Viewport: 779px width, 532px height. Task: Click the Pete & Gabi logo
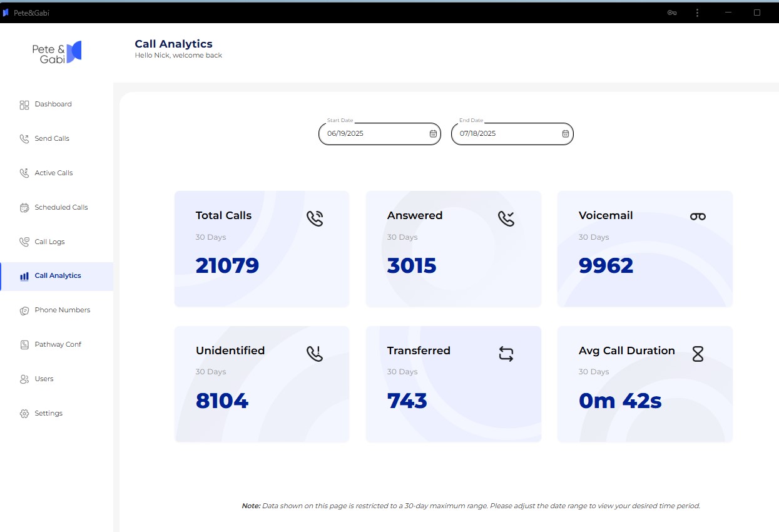(x=57, y=52)
